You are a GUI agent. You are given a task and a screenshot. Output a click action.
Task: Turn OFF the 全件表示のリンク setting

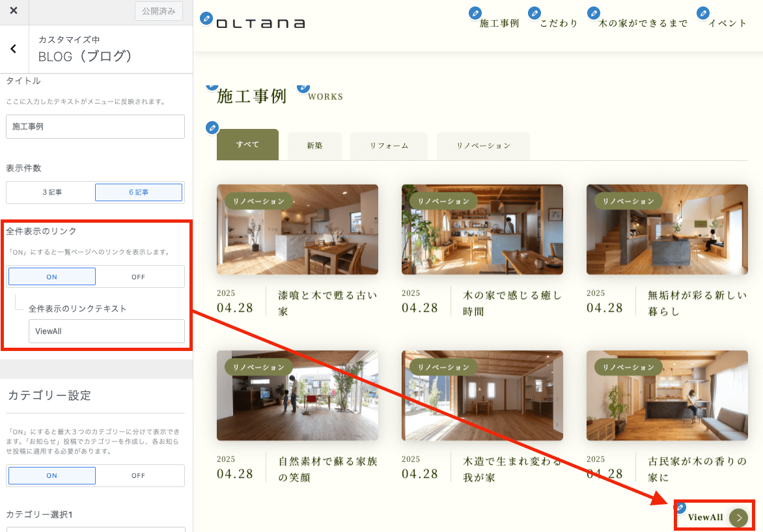(x=139, y=277)
